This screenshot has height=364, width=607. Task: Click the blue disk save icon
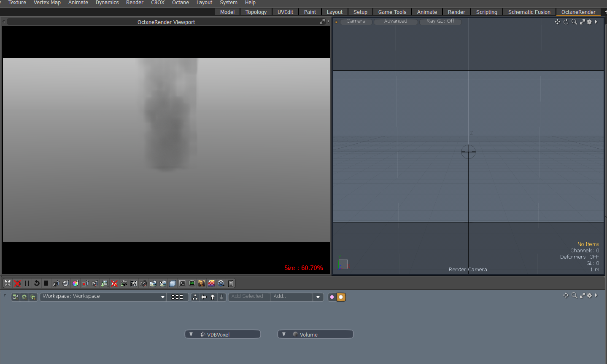[153, 284]
